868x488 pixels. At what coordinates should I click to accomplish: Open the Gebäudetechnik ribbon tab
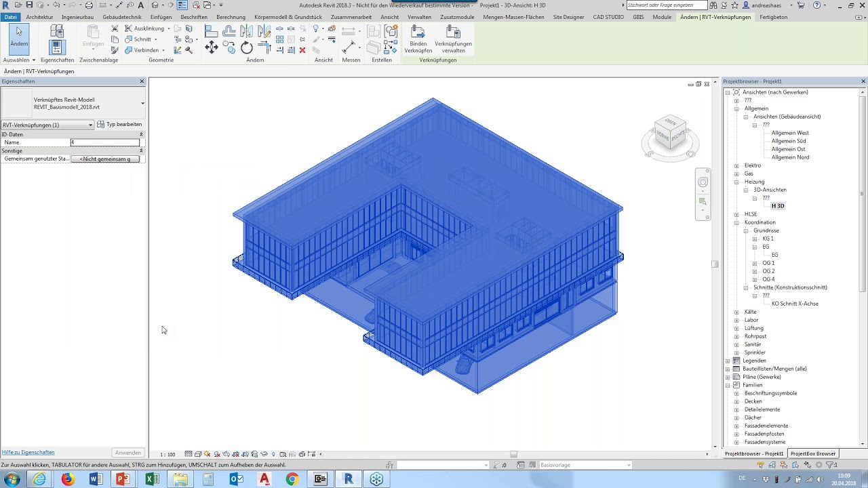(x=121, y=17)
